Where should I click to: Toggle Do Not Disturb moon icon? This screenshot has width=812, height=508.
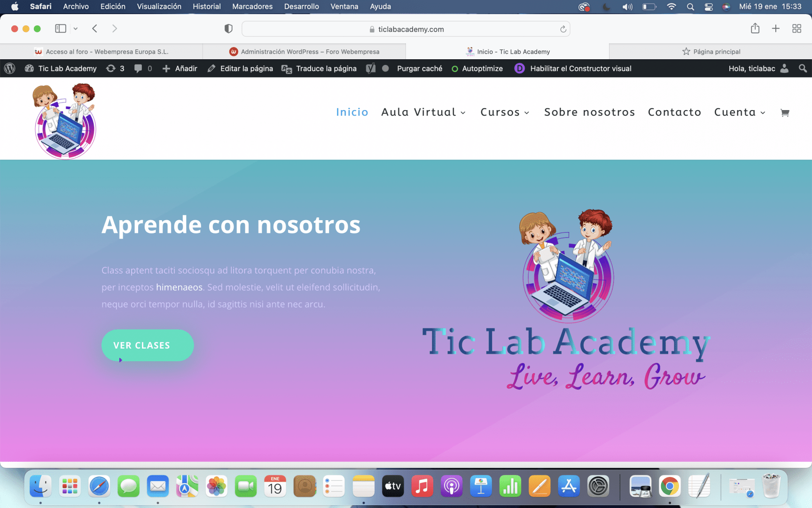point(606,7)
